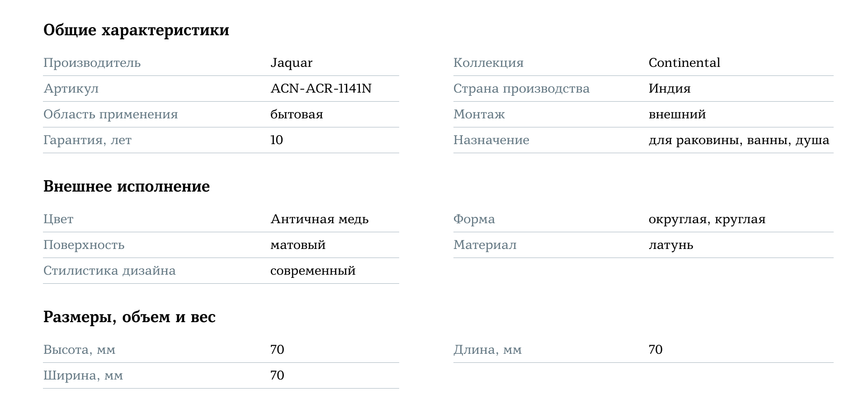Click the "Длина, мм" label
This screenshot has height=408, width=868.
487,350
